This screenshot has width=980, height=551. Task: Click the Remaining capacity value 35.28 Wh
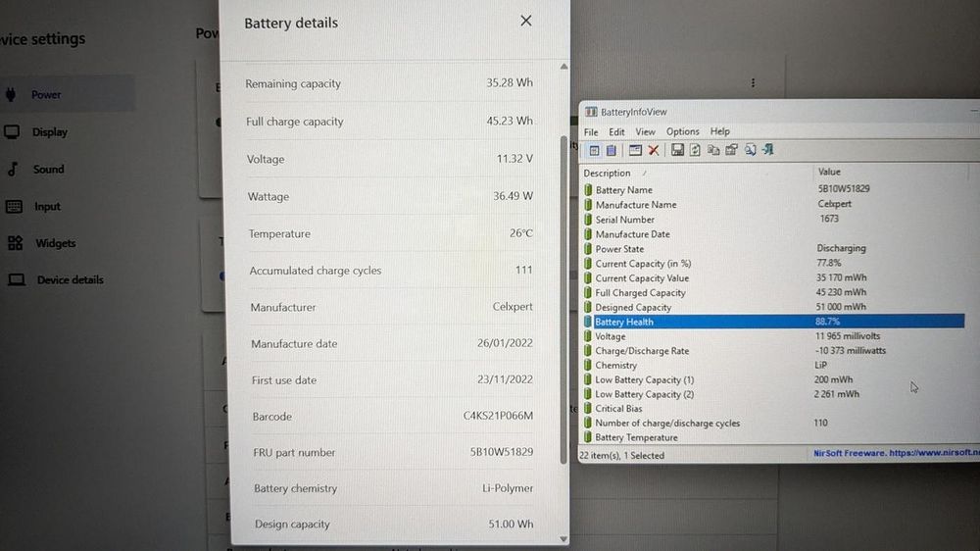tap(510, 82)
